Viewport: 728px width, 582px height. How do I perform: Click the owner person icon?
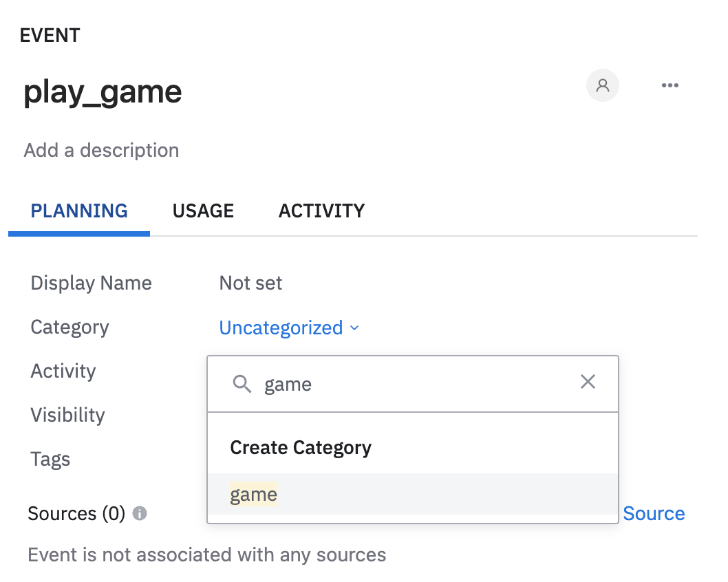(x=603, y=85)
